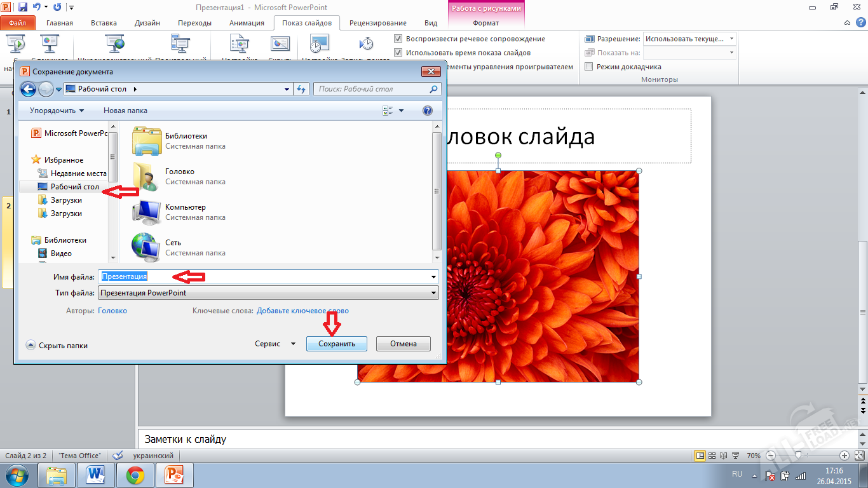Open Reading View from status bar
The image size is (868, 488).
pyautogui.click(x=724, y=455)
